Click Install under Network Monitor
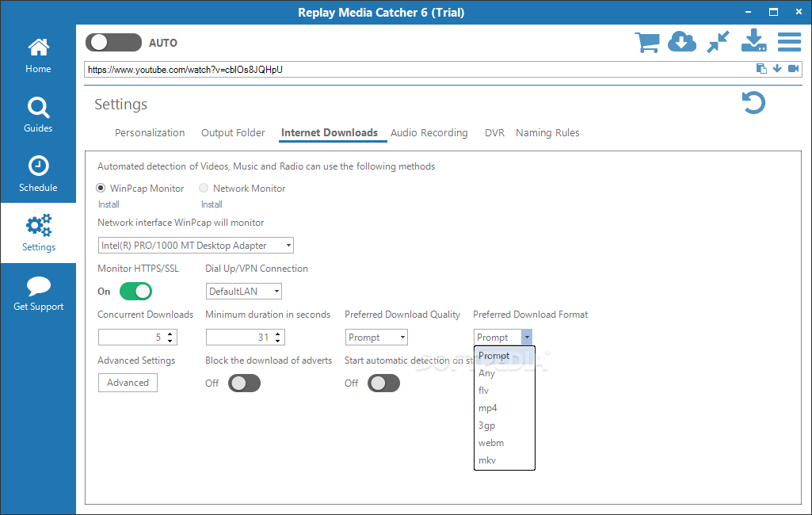Screen dimensions: 812x515 click(x=212, y=204)
